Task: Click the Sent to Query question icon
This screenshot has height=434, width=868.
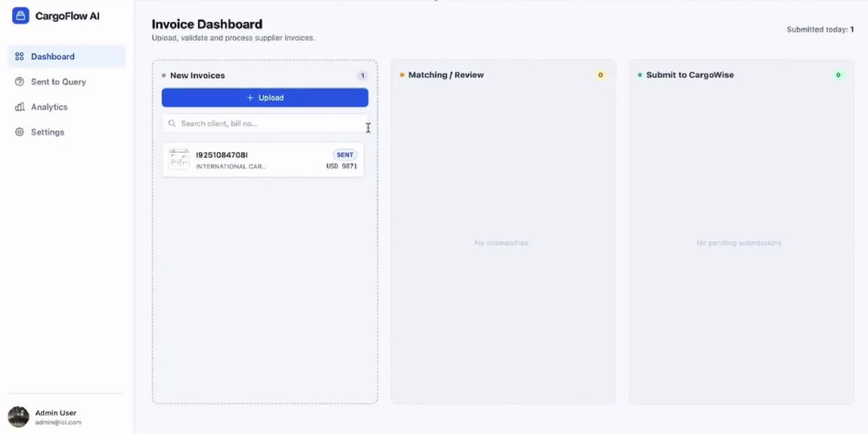Action: [x=19, y=82]
